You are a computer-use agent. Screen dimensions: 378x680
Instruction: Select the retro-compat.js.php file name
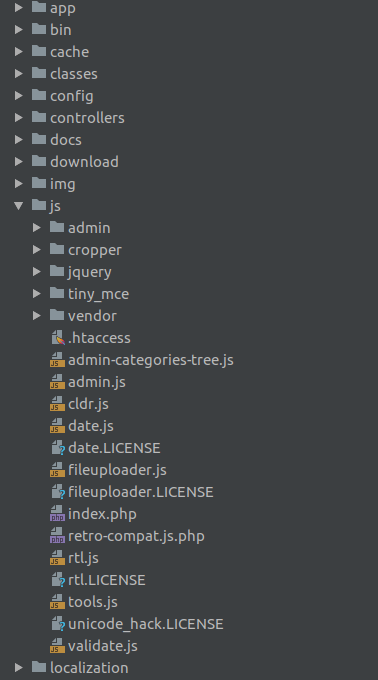(136, 536)
